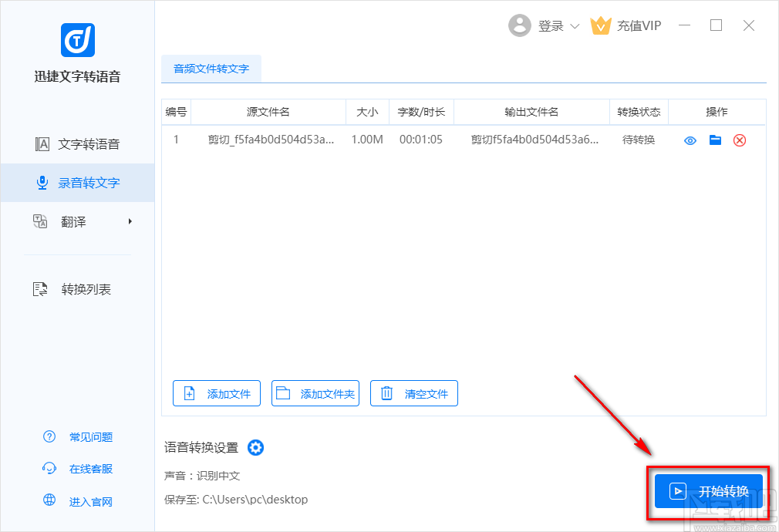
Task: Preview the file with the eye icon
Action: click(689, 140)
